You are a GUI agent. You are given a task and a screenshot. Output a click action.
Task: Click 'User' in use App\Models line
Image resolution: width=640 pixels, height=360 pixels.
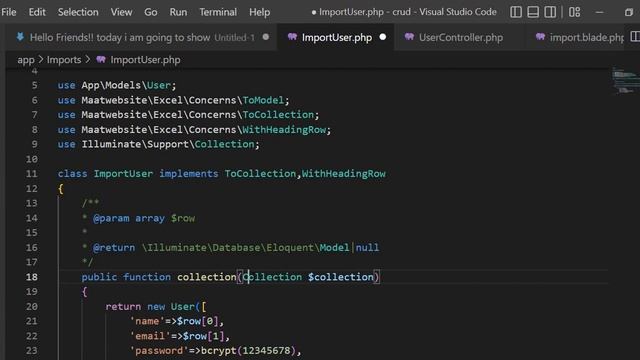(x=159, y=85)
